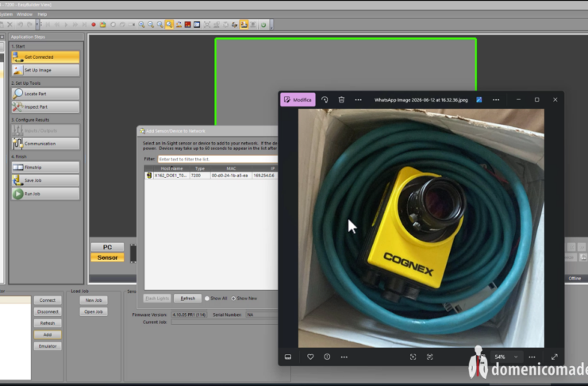Click the Connect button

click(48, 300)
